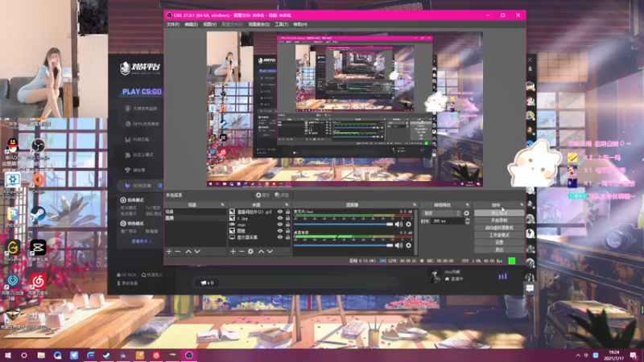This screenshot has width=644, height=362.
Task: Click the Studio Mode button
Action: (499, 235)
